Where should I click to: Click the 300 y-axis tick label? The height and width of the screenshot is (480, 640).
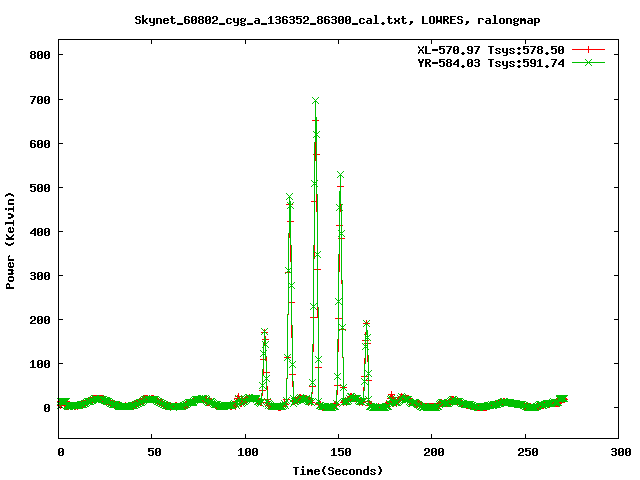coord(40,276)
